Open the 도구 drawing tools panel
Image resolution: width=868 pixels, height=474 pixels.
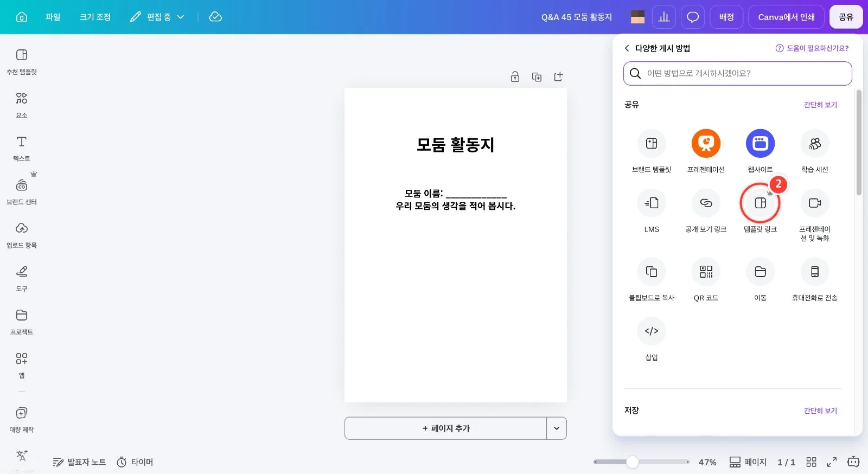click(22, 278)
